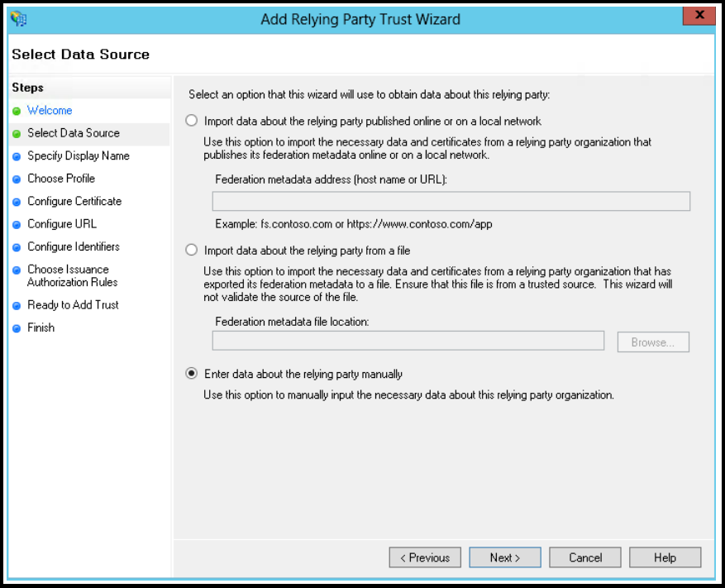725x588 pixels.
Task: Click the Previous button
Action: (x=425, y=557)
